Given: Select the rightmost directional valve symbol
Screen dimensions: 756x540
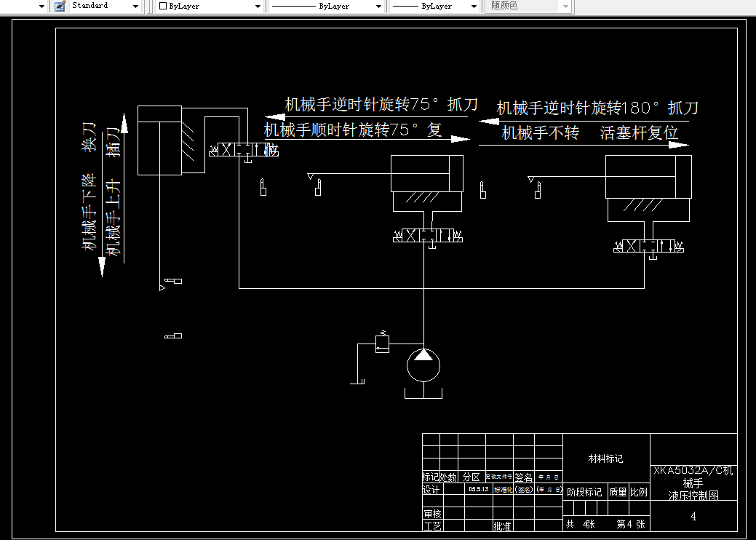Looking at the screenshot, I should tap(648, 247).
